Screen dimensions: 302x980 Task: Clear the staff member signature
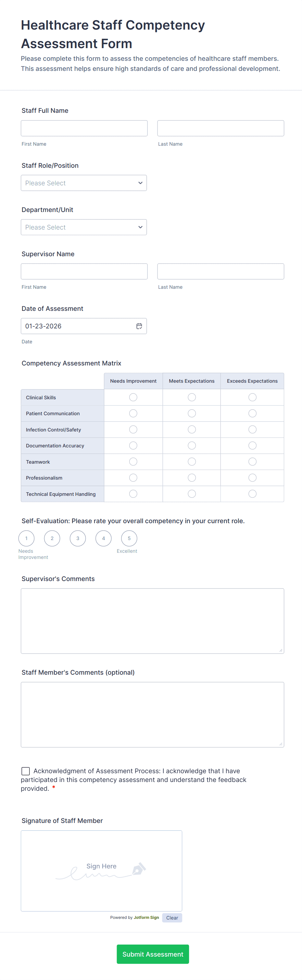tap(172, 918)
